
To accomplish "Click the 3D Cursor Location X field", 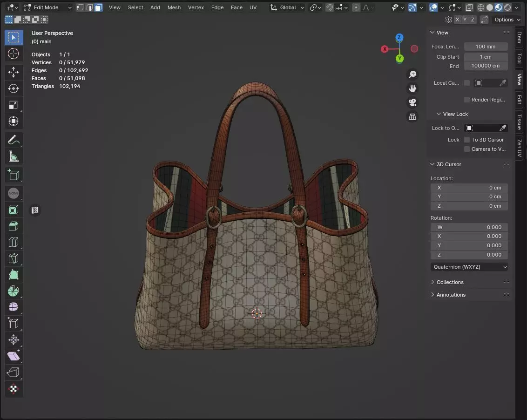I will tap(469, 188).
